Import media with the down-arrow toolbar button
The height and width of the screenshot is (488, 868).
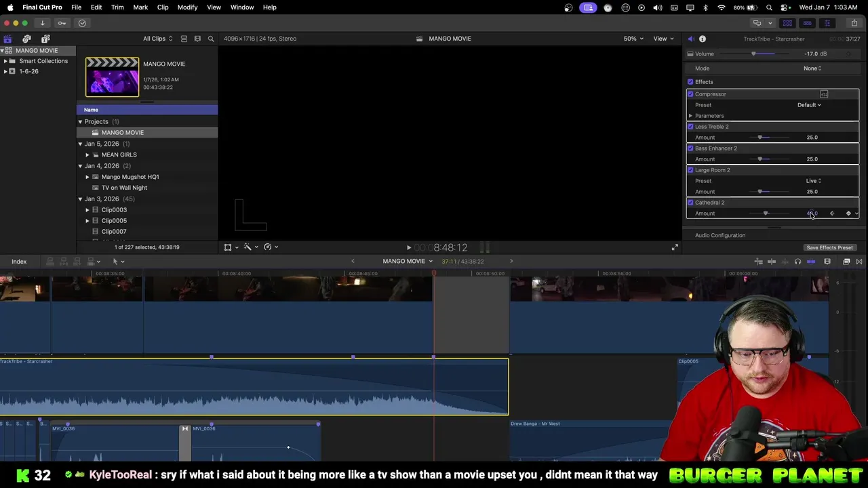point(42,23)
